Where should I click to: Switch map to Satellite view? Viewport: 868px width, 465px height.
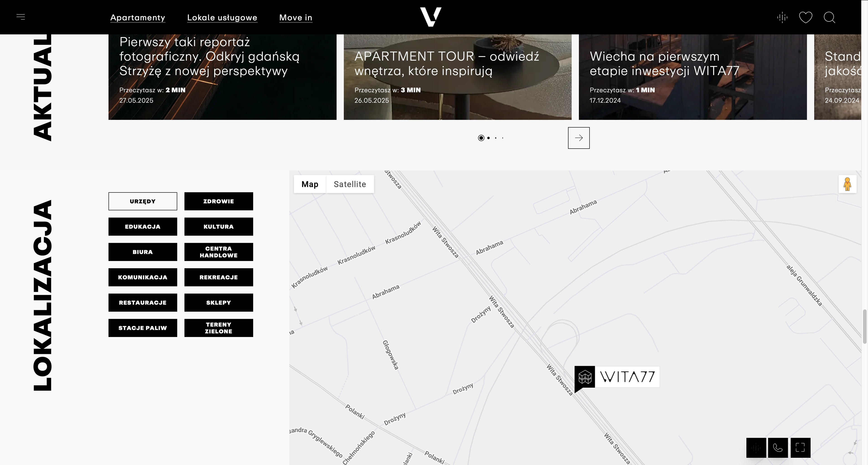pos(350,184)
